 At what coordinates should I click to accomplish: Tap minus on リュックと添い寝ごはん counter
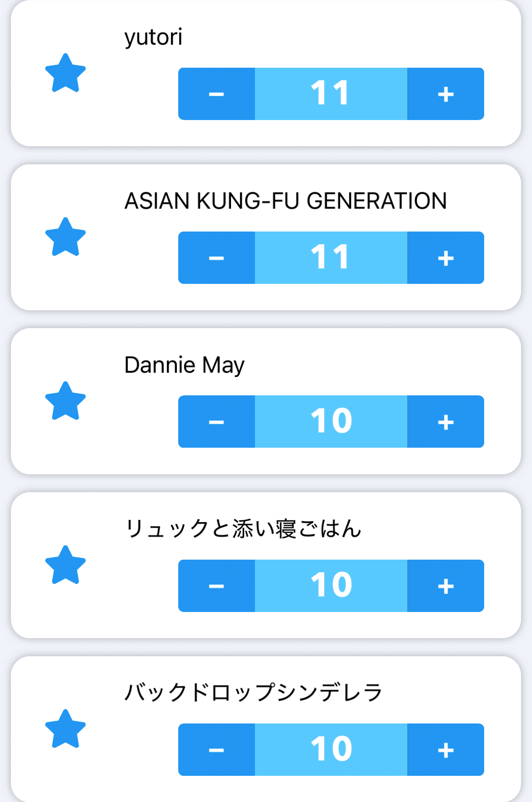click(x=217, y=586)
